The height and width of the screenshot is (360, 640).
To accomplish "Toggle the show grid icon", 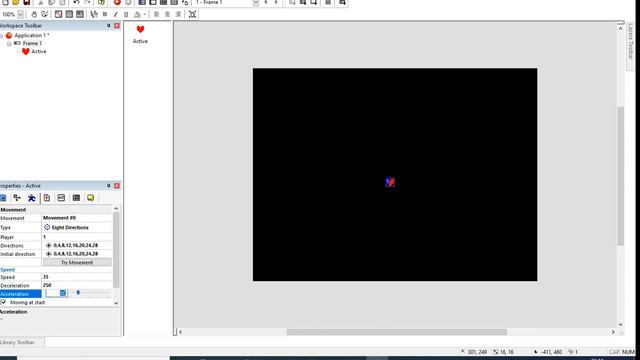I will pos(69,14).
